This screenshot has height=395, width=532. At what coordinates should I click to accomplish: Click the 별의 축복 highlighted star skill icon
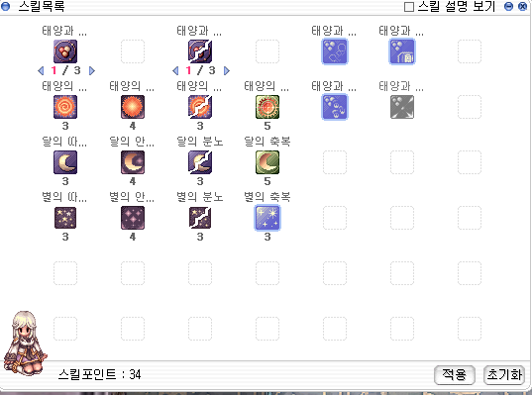click(267, 218)
